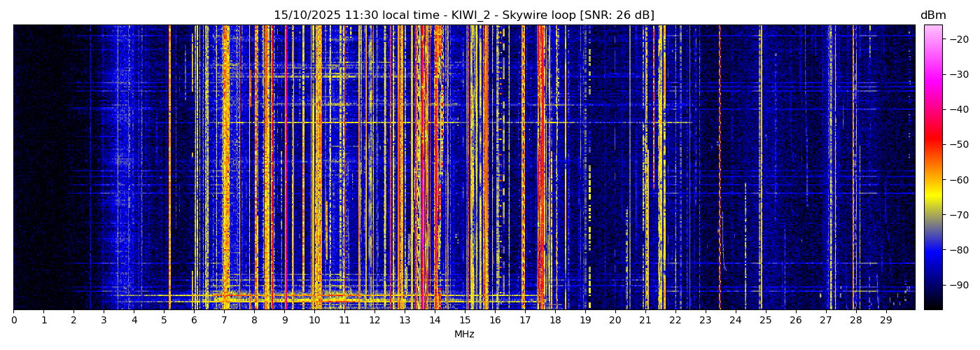Pick the 21 MHz tick label
The image size is (980, 350).
(x=645, y=321)
